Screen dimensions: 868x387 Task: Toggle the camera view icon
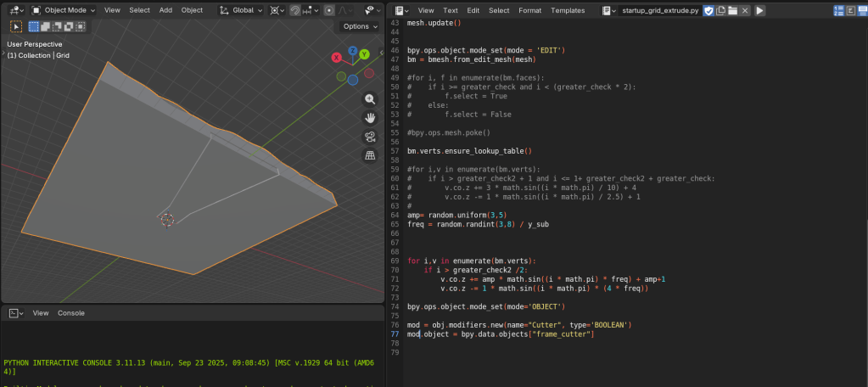370,137
